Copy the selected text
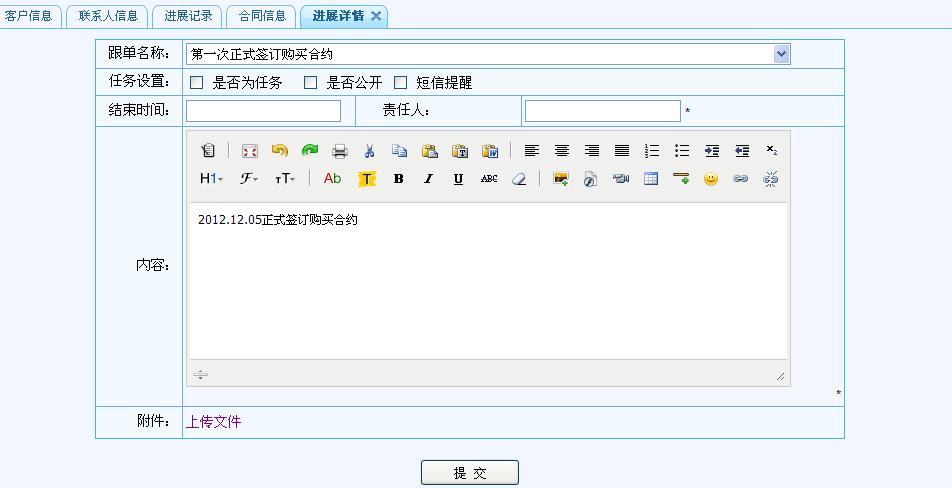The height and width of the screenshot is (488, 952). (400, 151)
